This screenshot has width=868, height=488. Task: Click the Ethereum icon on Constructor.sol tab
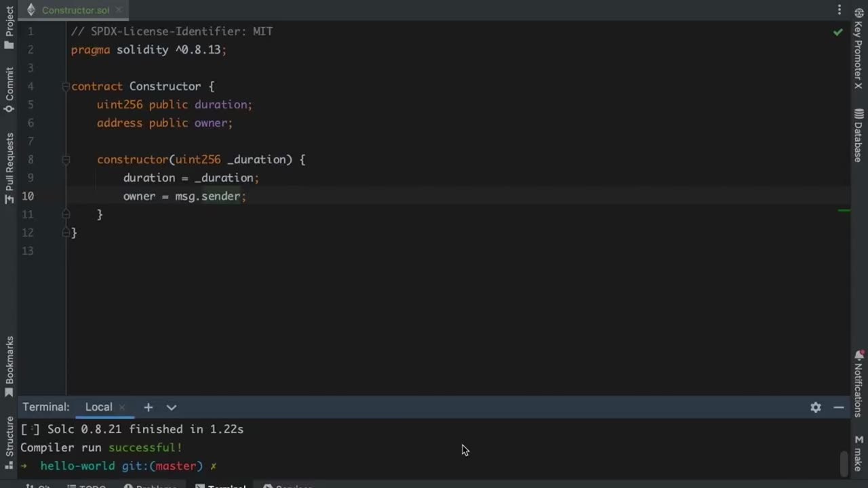coord(31,10)
